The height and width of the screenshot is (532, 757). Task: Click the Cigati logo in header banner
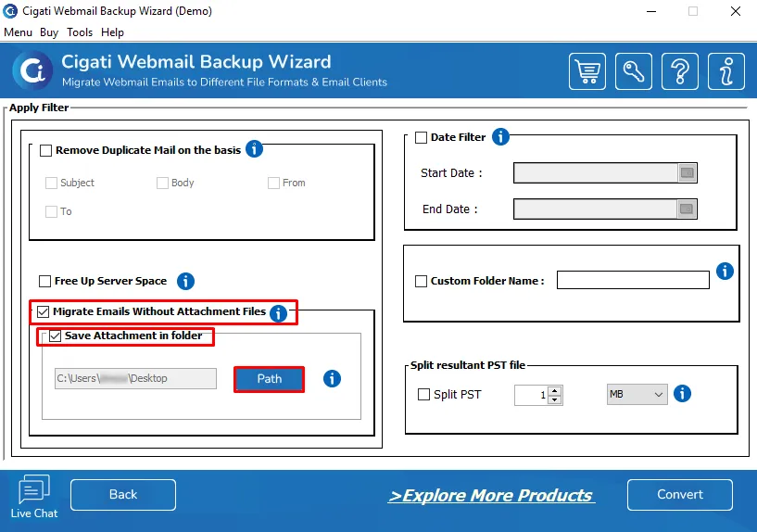tap(32, 70)
